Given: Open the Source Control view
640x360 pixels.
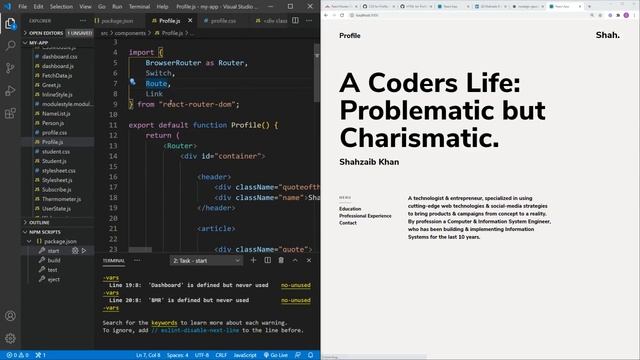Looking at the screenshot, I should click(10, 68).
